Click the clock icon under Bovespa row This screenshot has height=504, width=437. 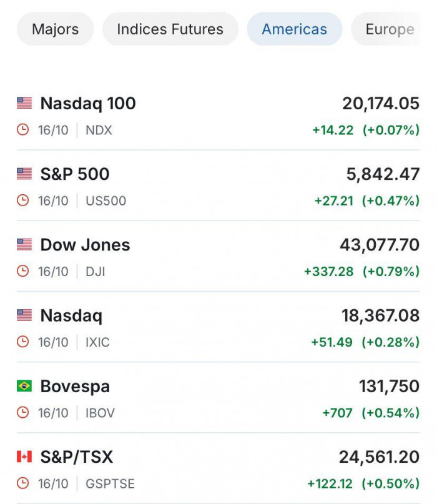tap(23, 413)
